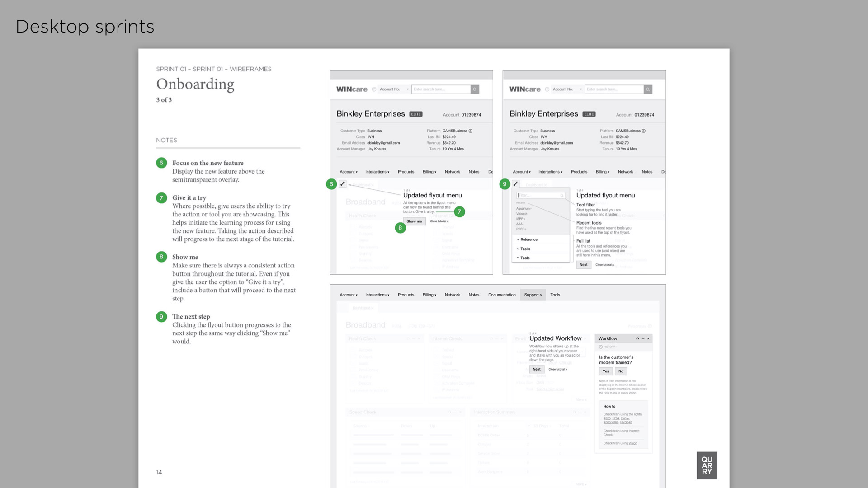The height and width of the screenshot is (488, 868).
Task: Expand the Tasks section in flyout
Action: pos(524,249)
